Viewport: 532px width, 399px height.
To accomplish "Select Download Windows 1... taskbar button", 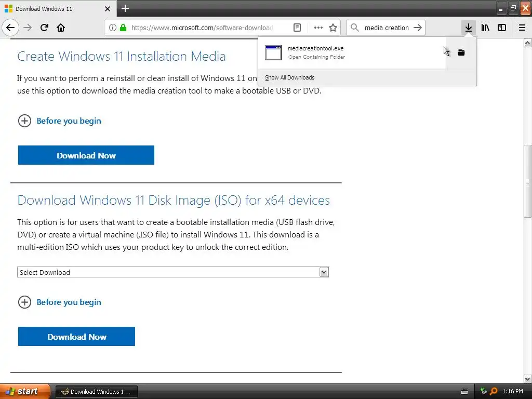I will 96,392.
